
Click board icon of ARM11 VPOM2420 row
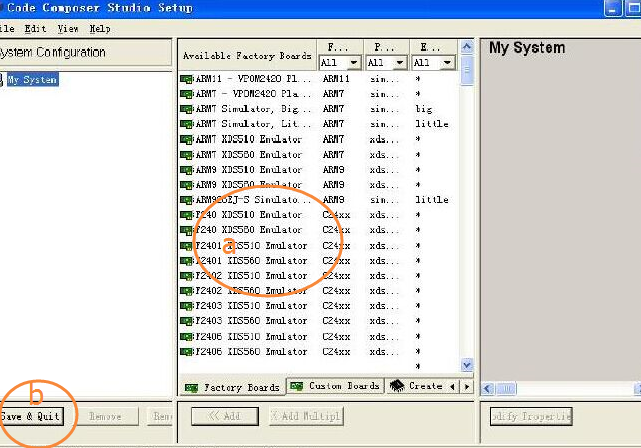(186, 79)
